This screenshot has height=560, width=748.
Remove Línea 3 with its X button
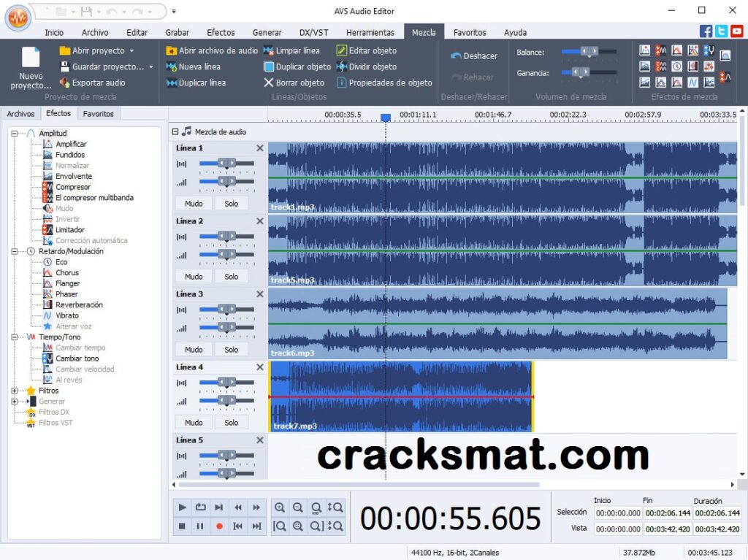point(260,294)
